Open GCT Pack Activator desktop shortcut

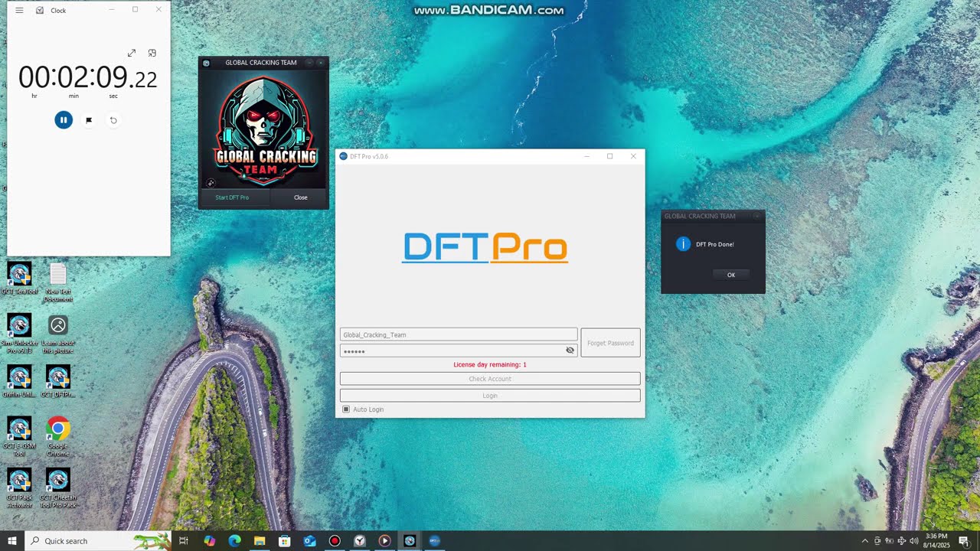(19, 488)
